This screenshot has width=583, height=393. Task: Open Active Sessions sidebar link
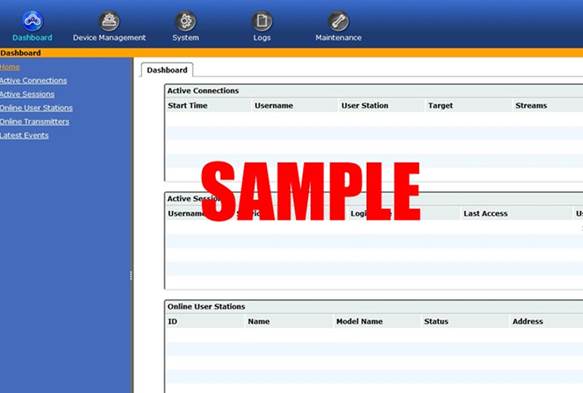(x=27, y=94)
